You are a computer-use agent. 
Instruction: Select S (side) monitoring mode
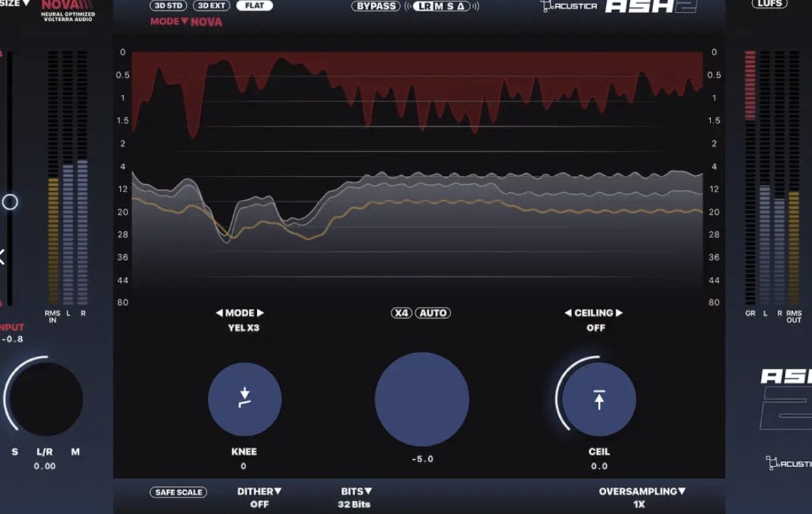(450, 6)
